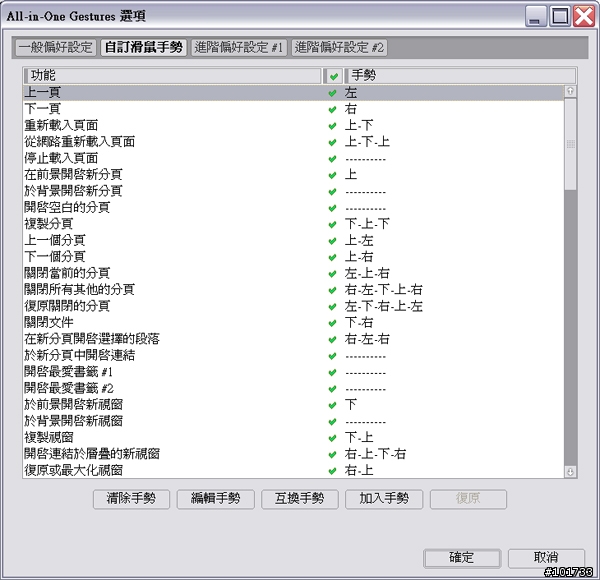Toggle checkmark for 於背景開啟新視窗 row
This screenshot has width=600, height=580.
coord(332,422)
